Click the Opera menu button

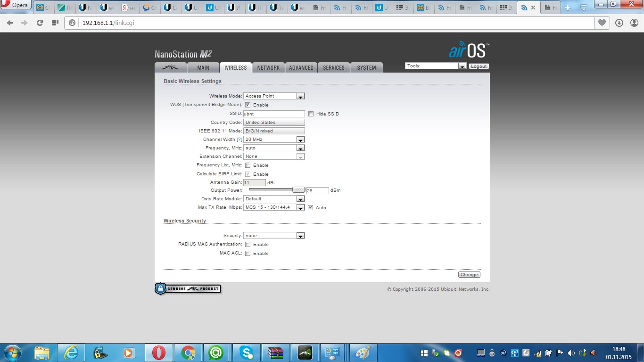[x=16, y=5]
